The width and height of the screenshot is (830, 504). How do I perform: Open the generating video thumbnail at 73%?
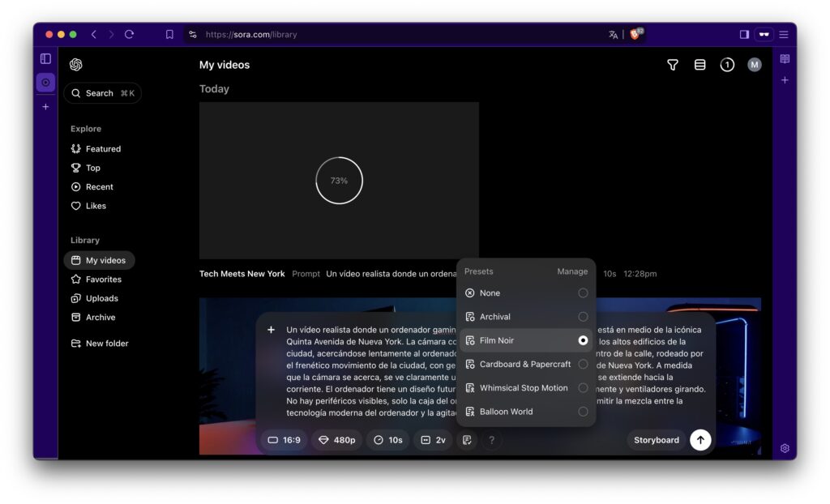click(x=339, y=181)
